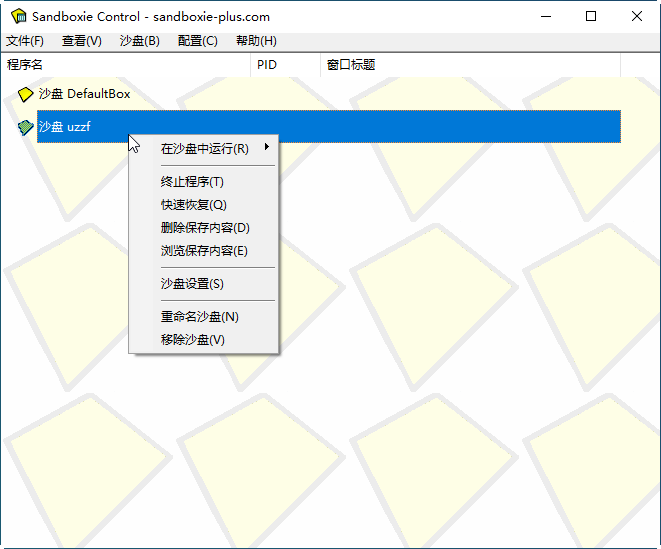
Task: Click the 程序名 column header
Action: (x=126, y=65)
